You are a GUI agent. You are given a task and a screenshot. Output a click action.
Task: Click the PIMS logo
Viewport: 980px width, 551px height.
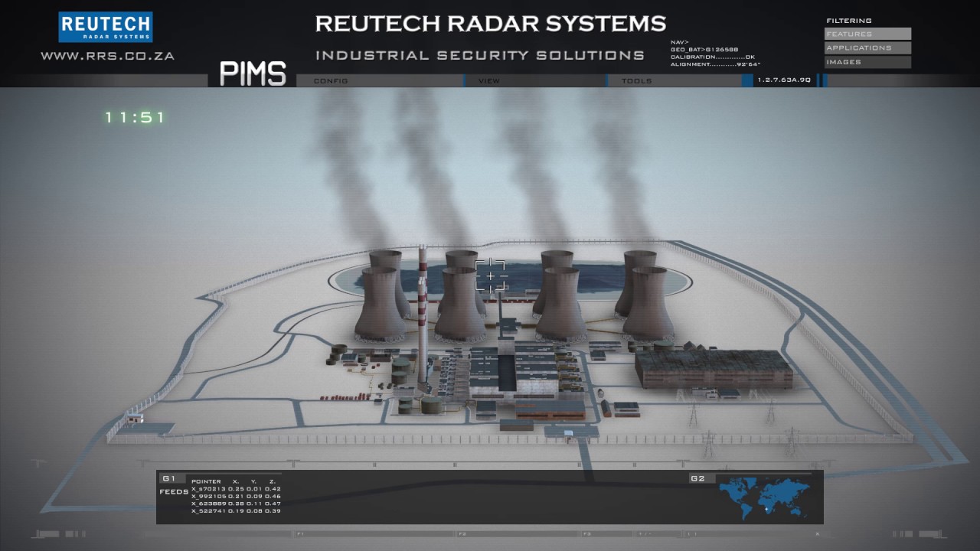253,73
